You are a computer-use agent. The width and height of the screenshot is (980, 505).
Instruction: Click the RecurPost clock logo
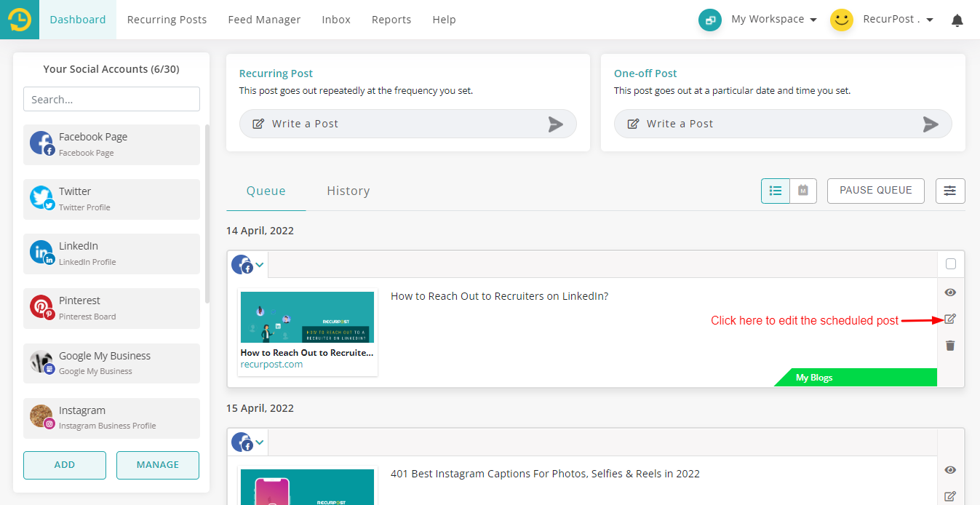click(x=20, y=20)
